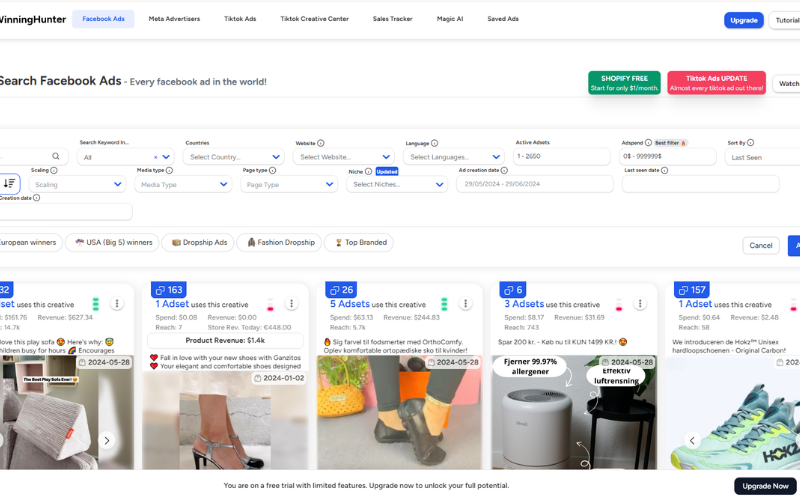Open the Media Type dropdown
The width and height of the screenshot is (800, 500).
pyautogui.click(x=183, y=184)
